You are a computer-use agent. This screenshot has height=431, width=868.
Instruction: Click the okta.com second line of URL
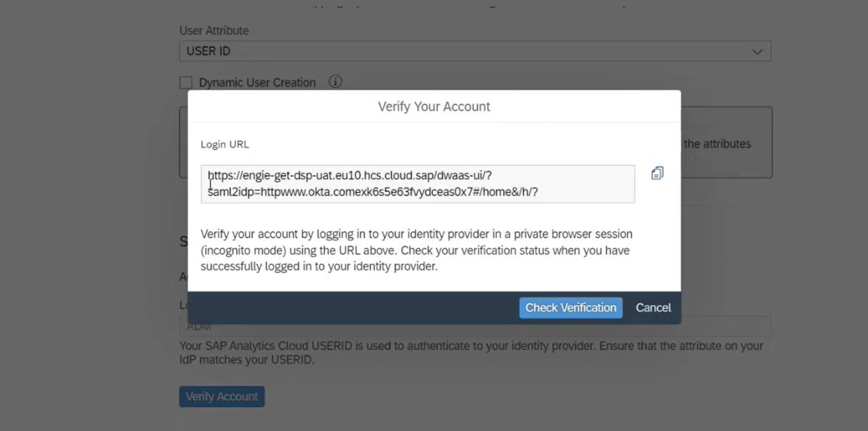373,192
